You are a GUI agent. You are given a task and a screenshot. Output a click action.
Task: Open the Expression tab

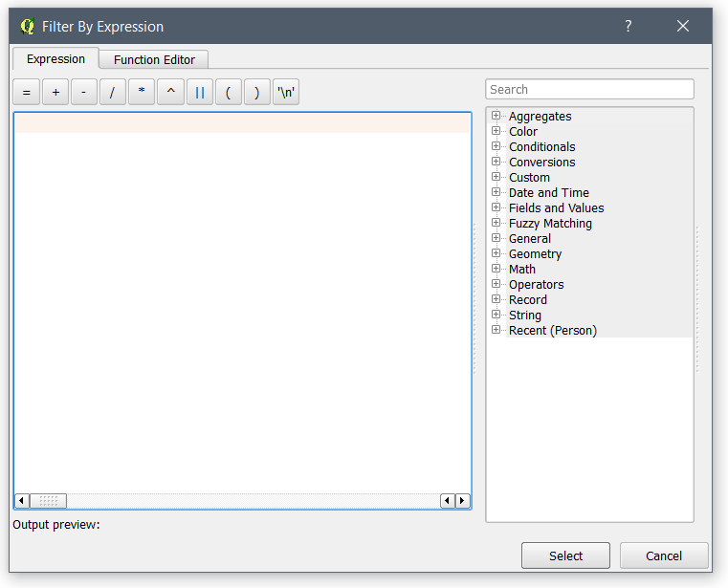click(x=55, y=58)
